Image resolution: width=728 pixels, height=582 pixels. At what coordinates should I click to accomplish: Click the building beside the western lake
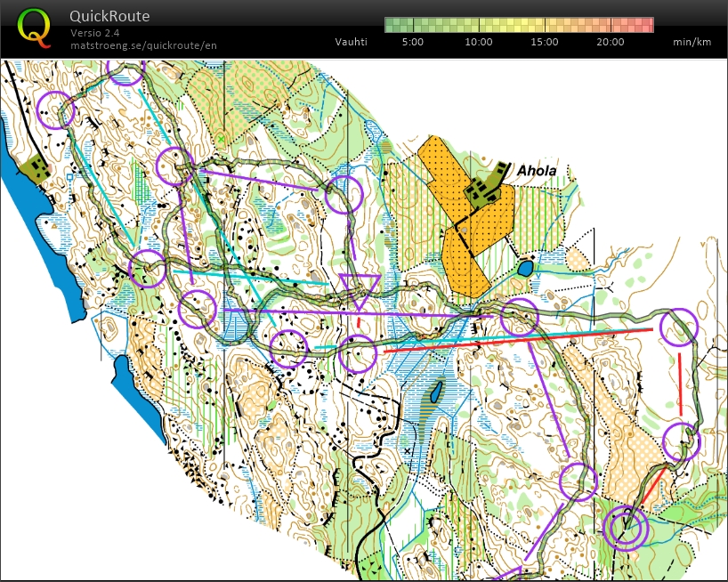(36, 167)
